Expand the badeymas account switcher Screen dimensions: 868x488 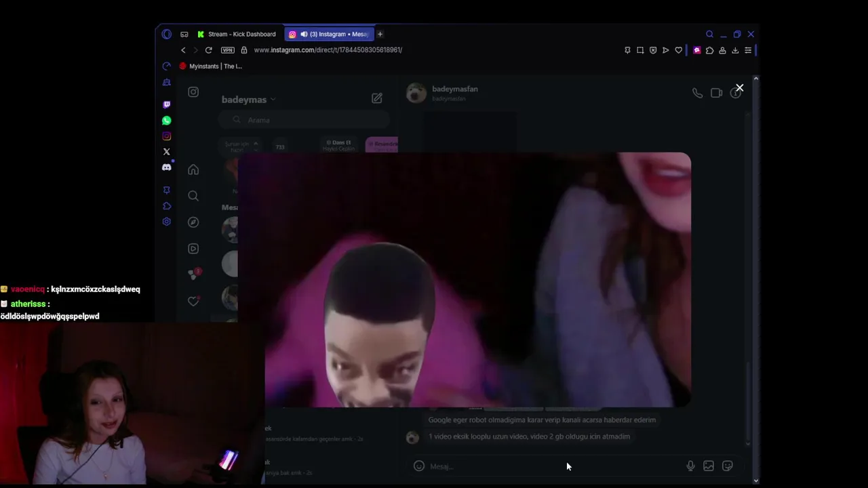[248, 100]
